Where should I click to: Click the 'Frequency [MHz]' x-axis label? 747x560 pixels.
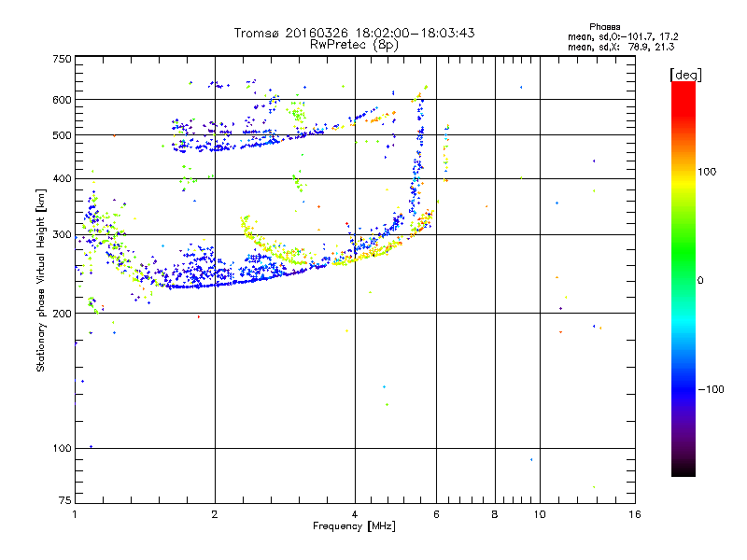354,525
